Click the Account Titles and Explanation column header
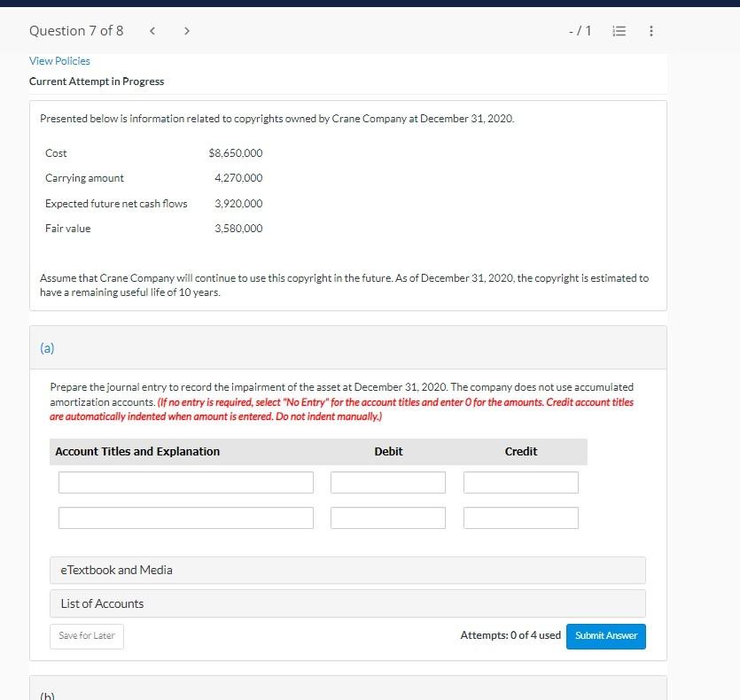This screenshot has width=740, height=700. point(139,451)
